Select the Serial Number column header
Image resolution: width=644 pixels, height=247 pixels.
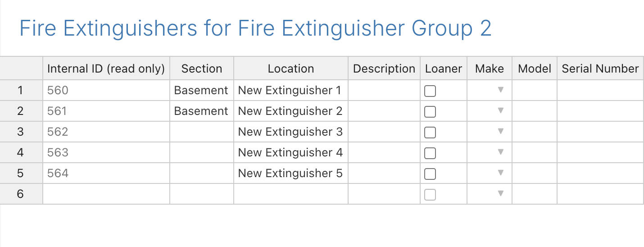(600, 69)
